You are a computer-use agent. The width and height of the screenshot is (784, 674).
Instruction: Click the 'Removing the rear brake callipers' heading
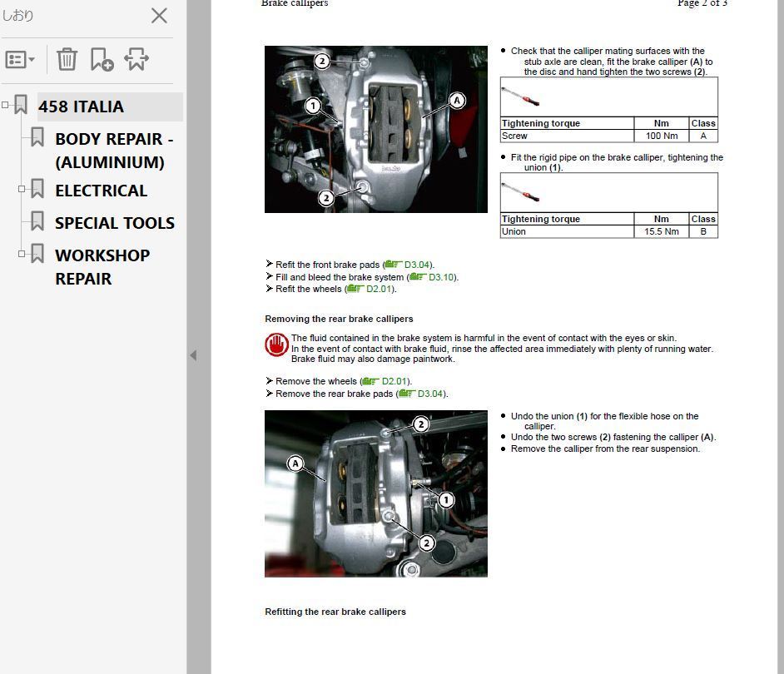339,319
